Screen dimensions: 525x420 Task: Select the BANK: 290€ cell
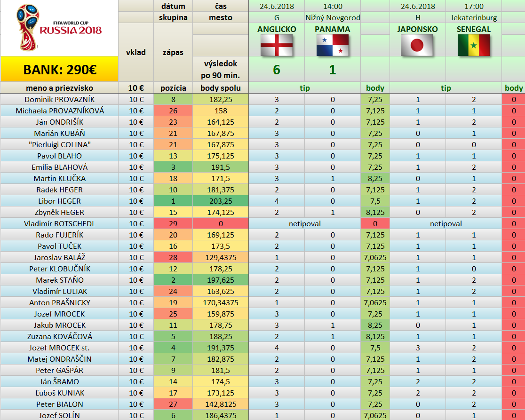click(x=59, y=70)
